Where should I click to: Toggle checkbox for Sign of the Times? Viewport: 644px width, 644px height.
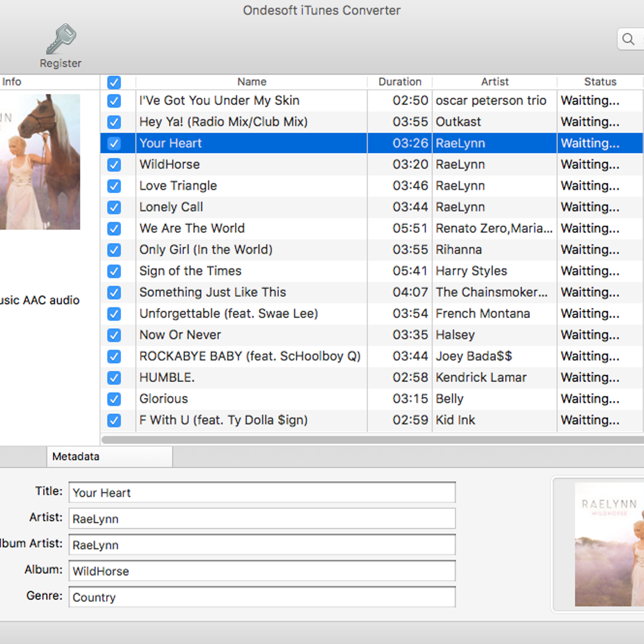point(114,271)
